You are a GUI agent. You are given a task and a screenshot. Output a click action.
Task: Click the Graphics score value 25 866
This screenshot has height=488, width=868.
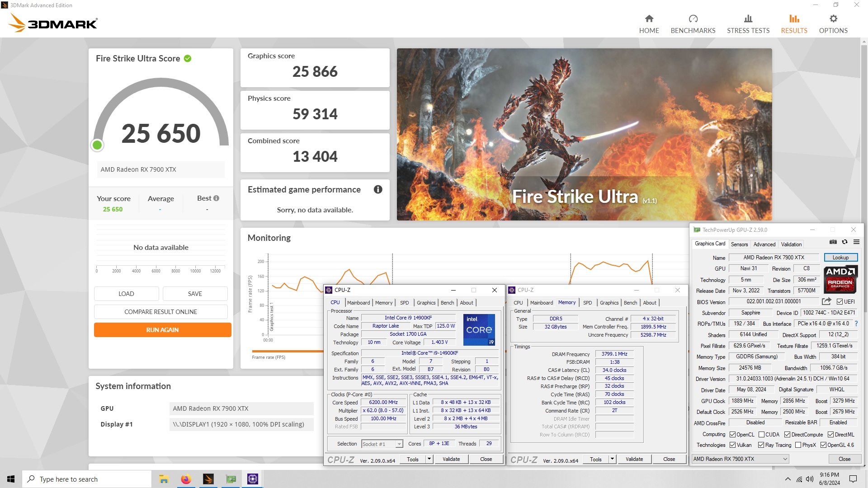click(x=315, y=72)
